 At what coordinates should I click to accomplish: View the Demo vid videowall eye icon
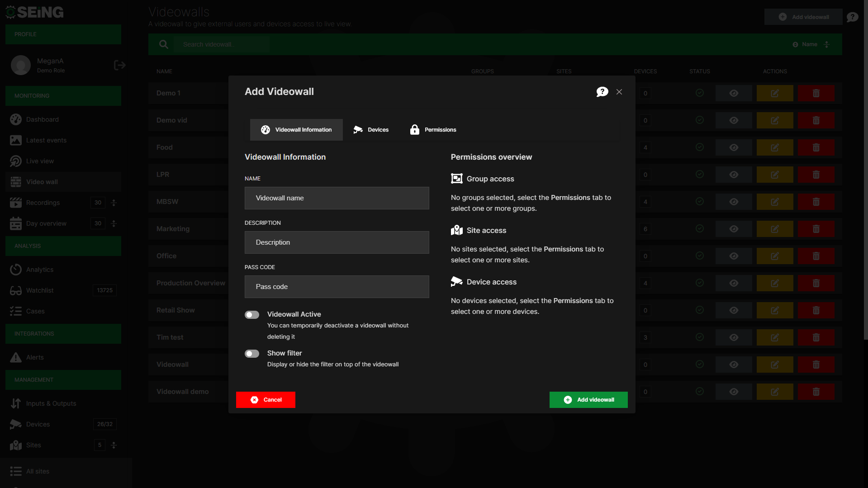coord(734,120)
